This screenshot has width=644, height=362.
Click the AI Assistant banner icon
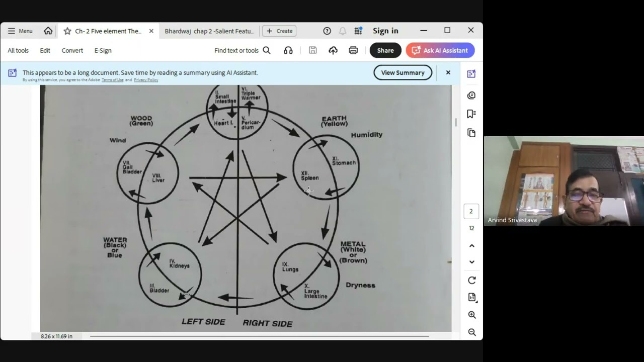(x=13, y=73)
